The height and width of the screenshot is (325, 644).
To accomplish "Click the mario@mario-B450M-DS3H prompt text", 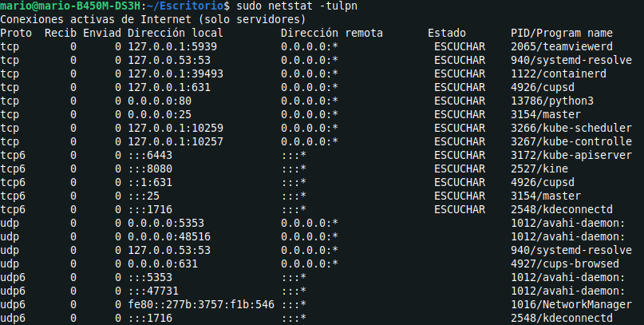I will (70, 6).
